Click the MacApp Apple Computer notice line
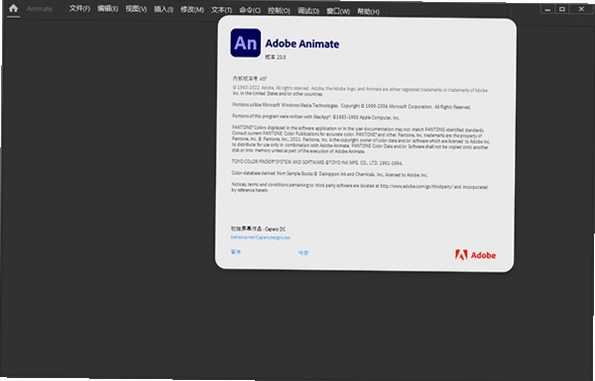 coord(315,117)
